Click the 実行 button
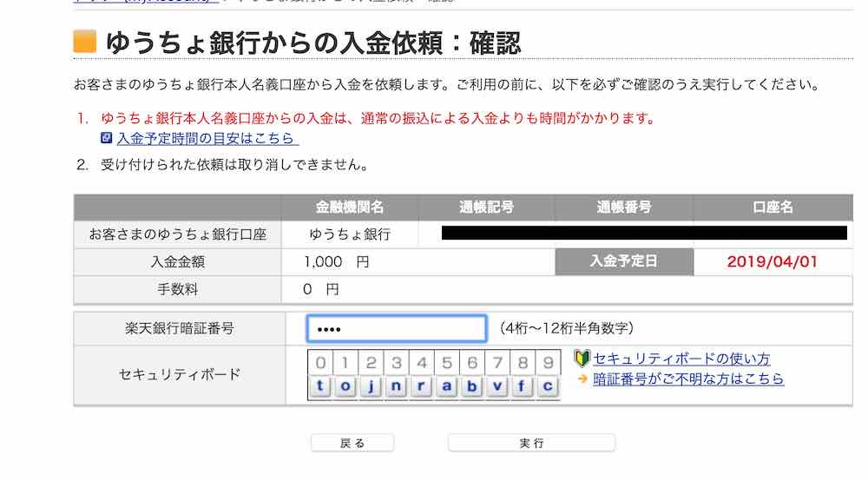 pyautogui.click(x=531, y=443)
